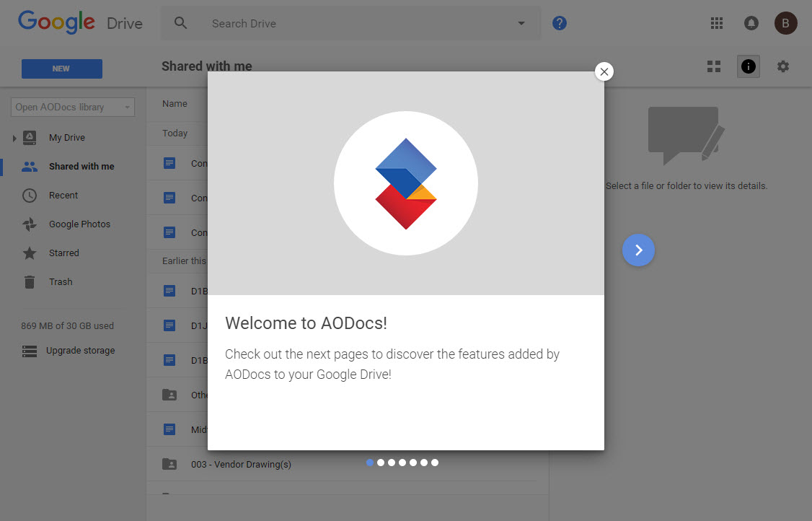Click Upgrade storage link

coord(80,351)
